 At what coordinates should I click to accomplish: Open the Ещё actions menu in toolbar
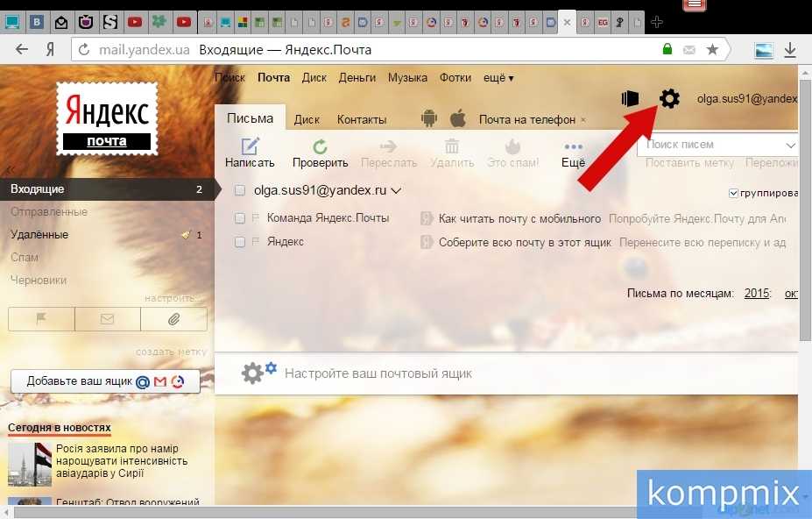(x=573, y=153)
